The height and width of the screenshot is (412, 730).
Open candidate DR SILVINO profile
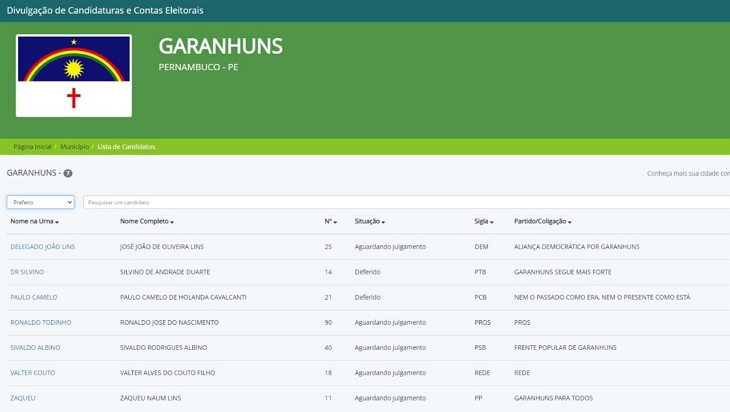pyautogui.click(x=27, y=272)
